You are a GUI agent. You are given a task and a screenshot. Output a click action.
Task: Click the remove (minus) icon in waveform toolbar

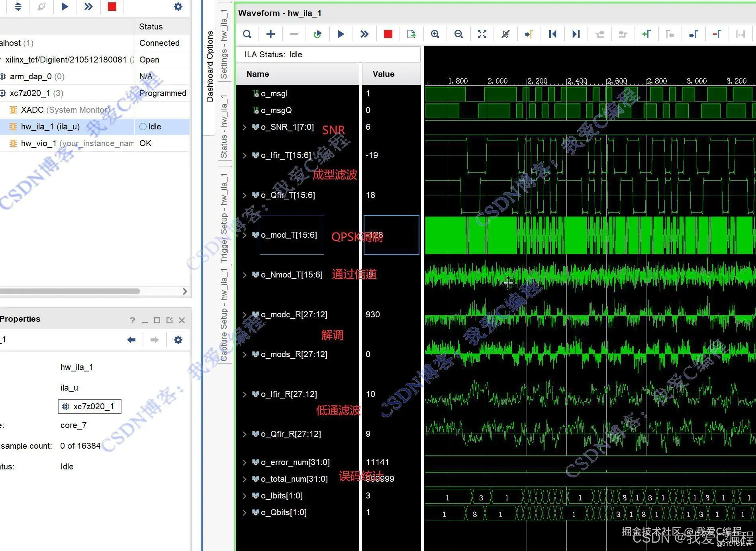(x=294, y=34)
